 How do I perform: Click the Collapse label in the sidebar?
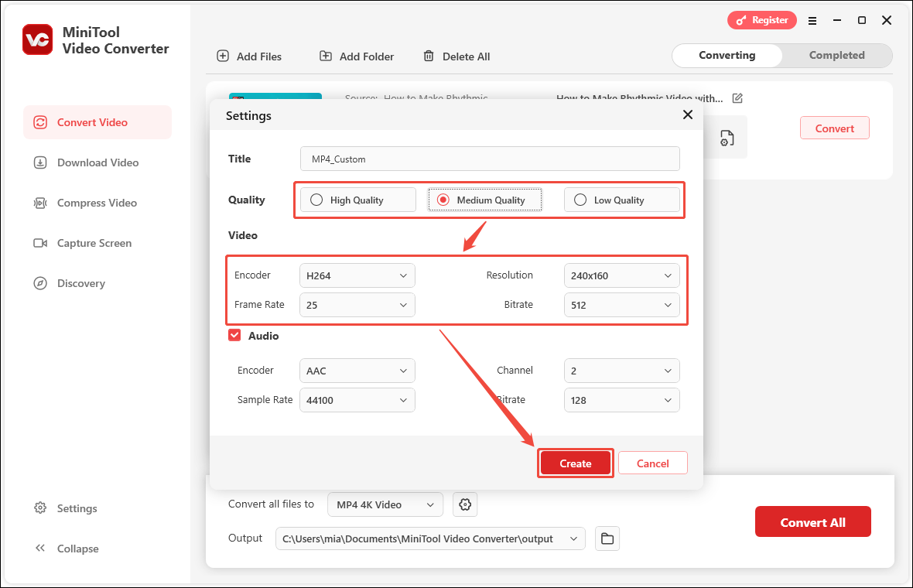click(78, 549)
